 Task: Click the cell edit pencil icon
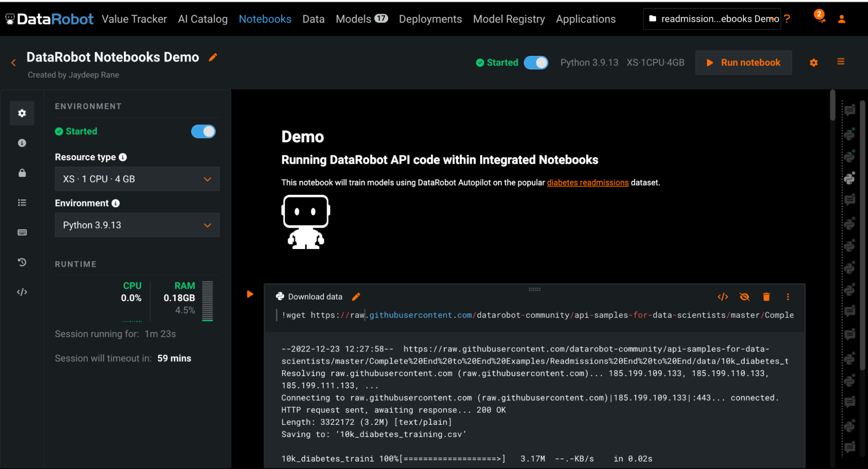click(356, 296)
